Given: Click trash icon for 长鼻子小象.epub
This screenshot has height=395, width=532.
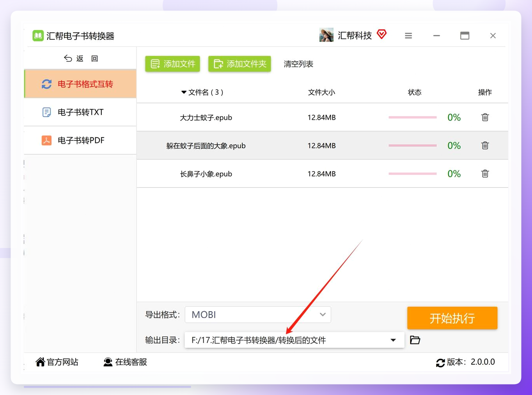Looking at the screenshot, I should [x=485, y=174].
